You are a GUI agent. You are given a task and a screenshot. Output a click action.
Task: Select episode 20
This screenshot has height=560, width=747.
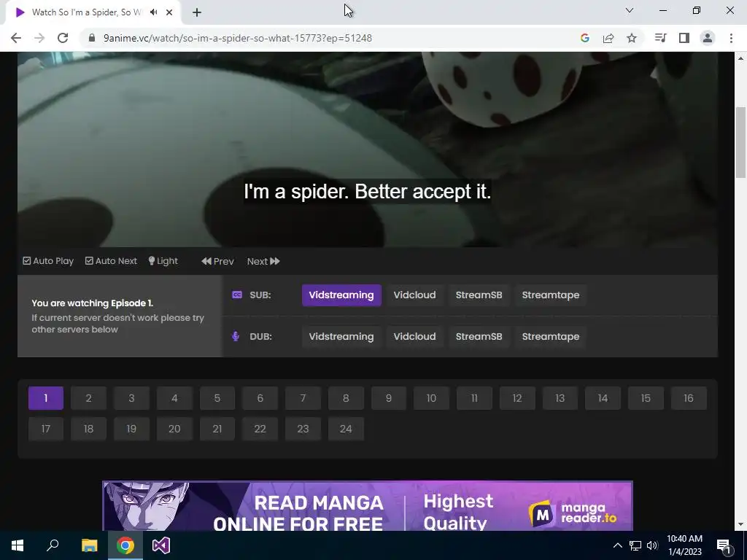click(174, 429)
